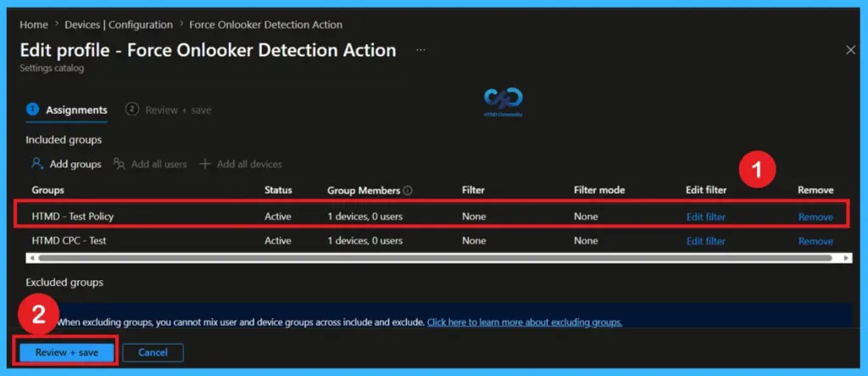Click Filter mode None for HTMD CPC - Test

(586, 241)
